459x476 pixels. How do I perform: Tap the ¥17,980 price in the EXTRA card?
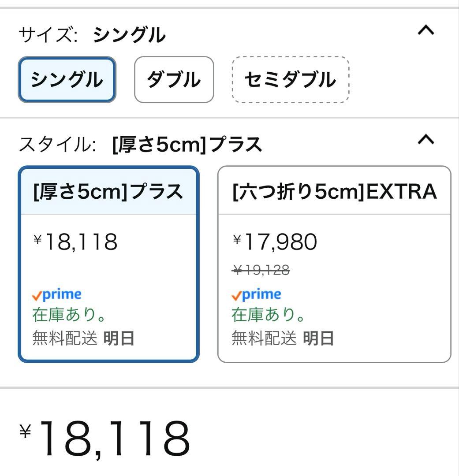pyautogui.click(x=275, y=242)
